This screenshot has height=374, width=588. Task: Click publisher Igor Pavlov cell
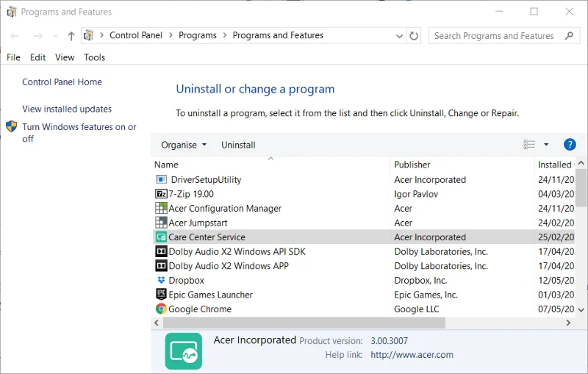click(416, 194)
